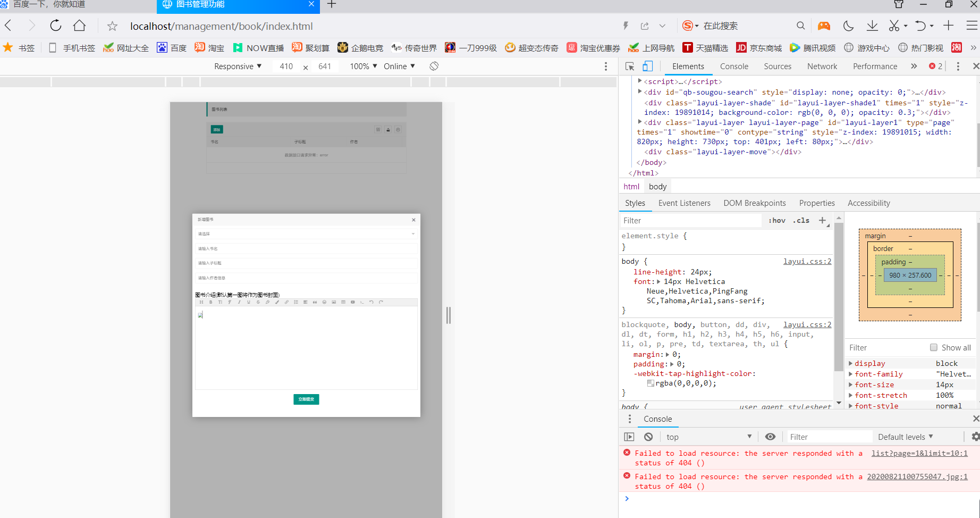Click the insert image icon in the editor

click(x=334, y=302)
